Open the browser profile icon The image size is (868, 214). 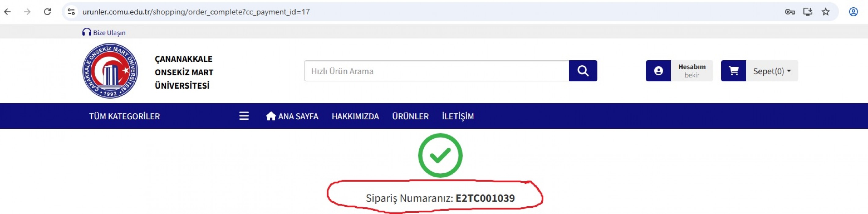(853, 12)
